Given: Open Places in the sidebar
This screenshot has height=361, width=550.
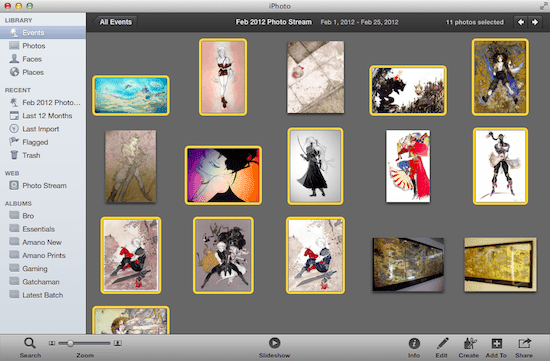Looking at the screenshot, I should click(43, 72).
